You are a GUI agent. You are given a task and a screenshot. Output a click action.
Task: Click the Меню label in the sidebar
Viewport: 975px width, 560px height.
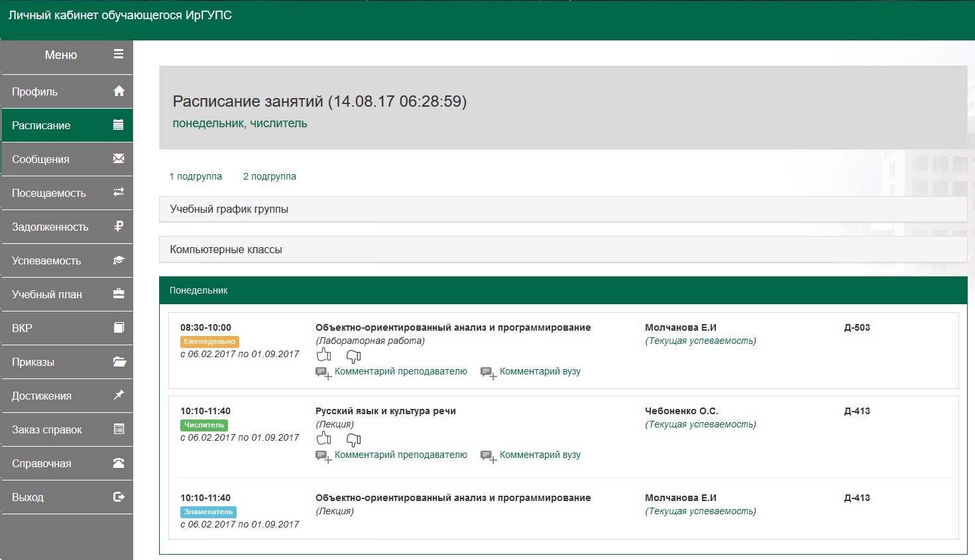coord(61,55)
